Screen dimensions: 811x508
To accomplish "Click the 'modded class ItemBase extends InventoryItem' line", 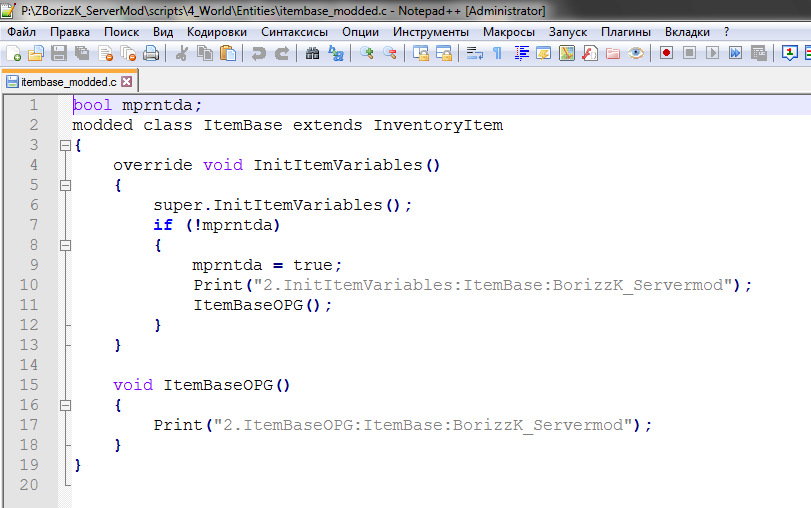I will [x=288, y=125].
